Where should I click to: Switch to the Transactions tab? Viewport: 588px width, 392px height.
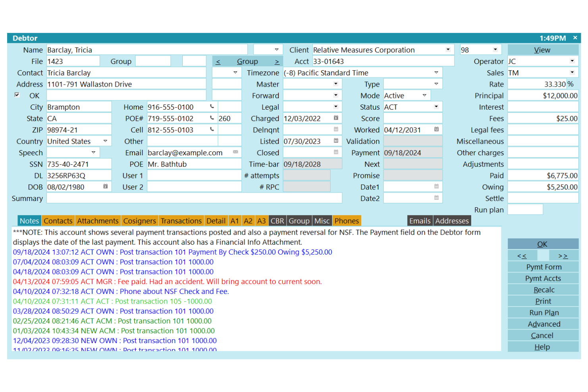[x=181, y=221]
